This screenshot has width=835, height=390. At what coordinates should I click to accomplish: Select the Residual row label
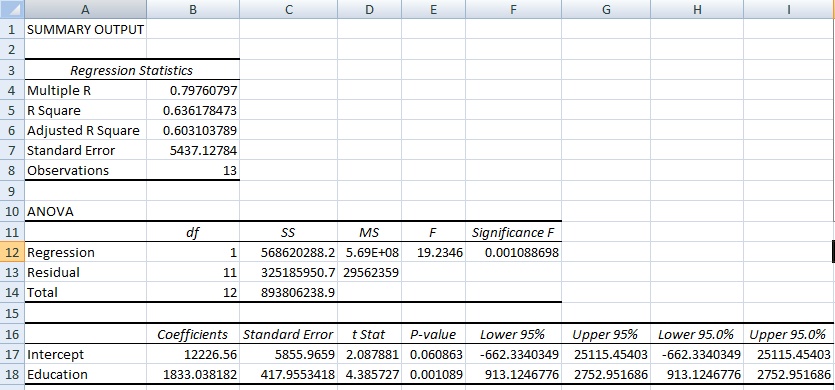85,272
